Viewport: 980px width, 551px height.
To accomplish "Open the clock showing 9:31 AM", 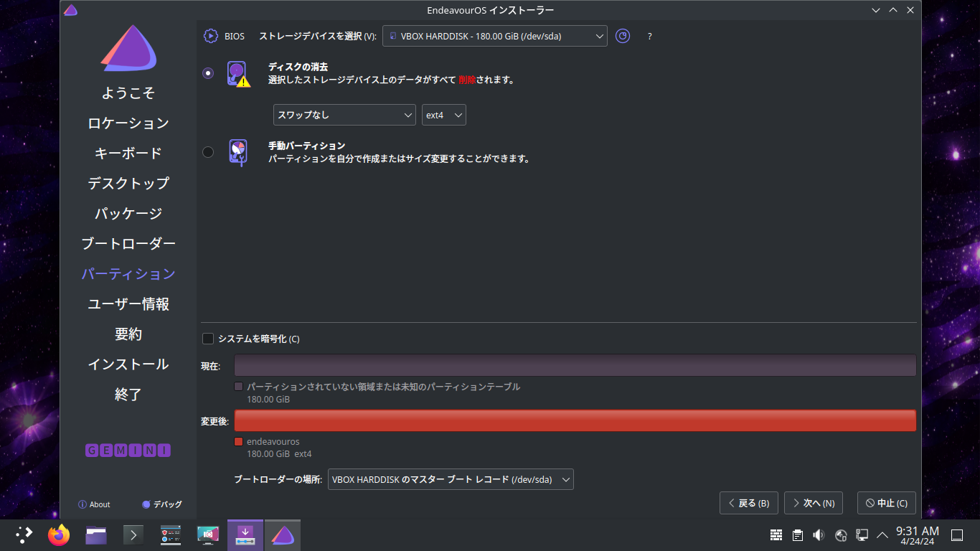I will coord(918,535).
